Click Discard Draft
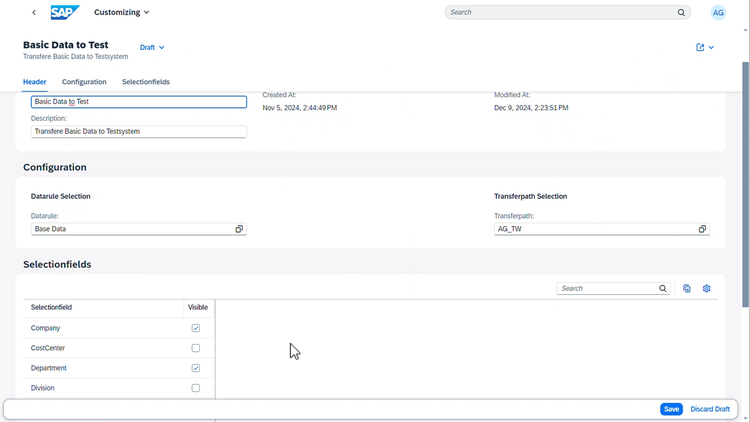The width and height of the screenshot is (750, 422). [710, 409]
